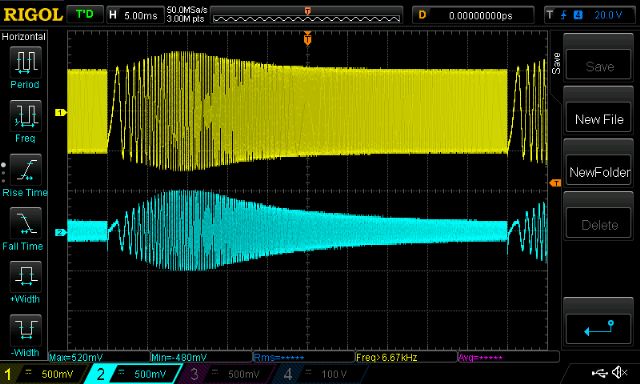This screenshot has height=384, width=640.
Task: Click the Save menu side tab label
Action: pyautogui.click(x=556, y=63)
